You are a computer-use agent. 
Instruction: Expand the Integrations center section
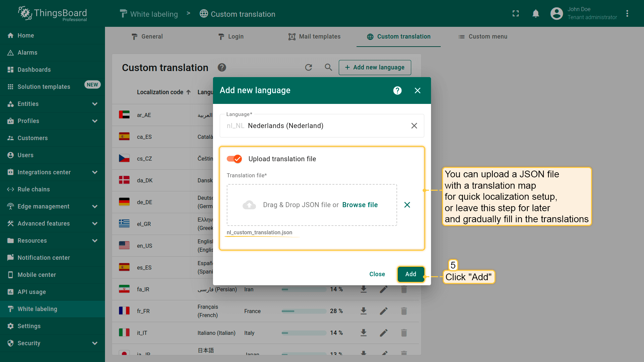[x=95, y=172]
